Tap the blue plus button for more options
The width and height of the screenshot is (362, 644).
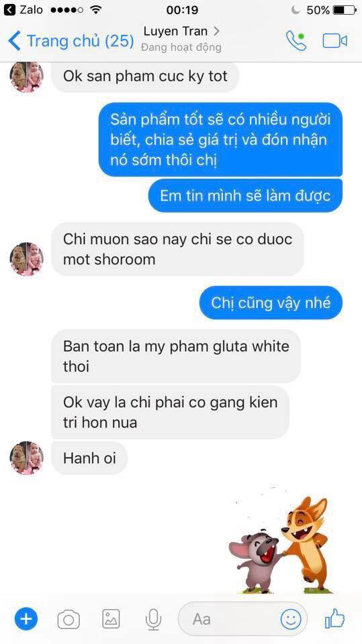pyautogui.click(x=26, y=619)
